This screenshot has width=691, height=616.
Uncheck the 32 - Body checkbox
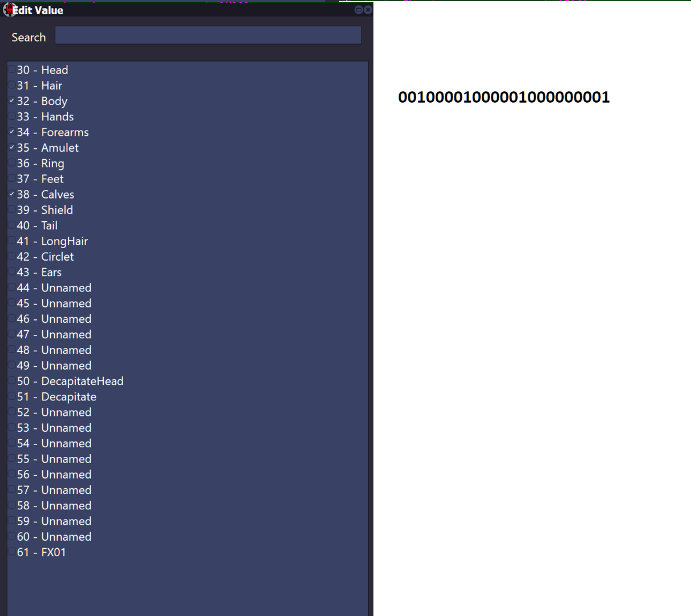coord(11,100)
